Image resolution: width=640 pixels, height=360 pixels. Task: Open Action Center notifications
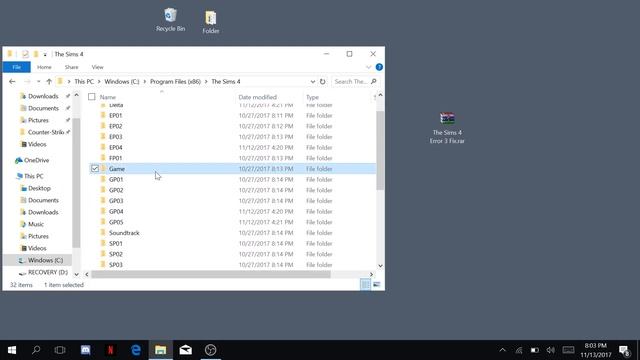pyautogui.click(x=624, y=350)
